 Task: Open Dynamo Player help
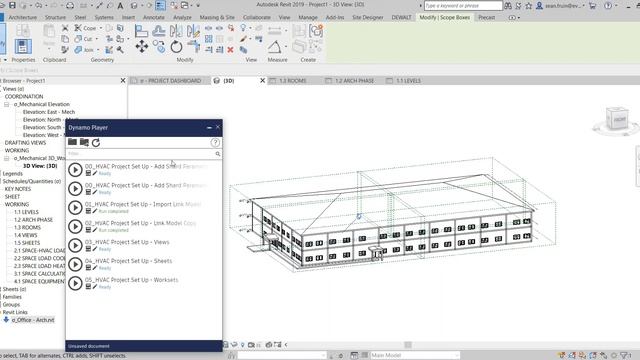tap(215, 142)
